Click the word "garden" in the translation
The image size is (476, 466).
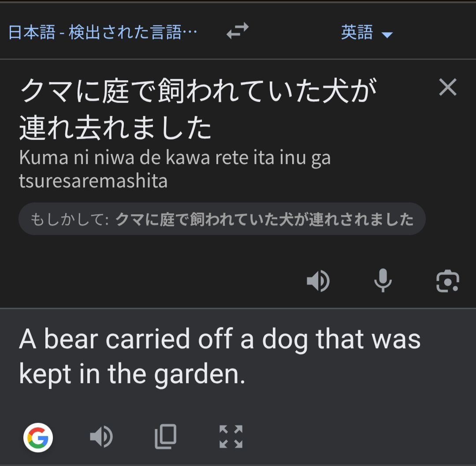199,375
